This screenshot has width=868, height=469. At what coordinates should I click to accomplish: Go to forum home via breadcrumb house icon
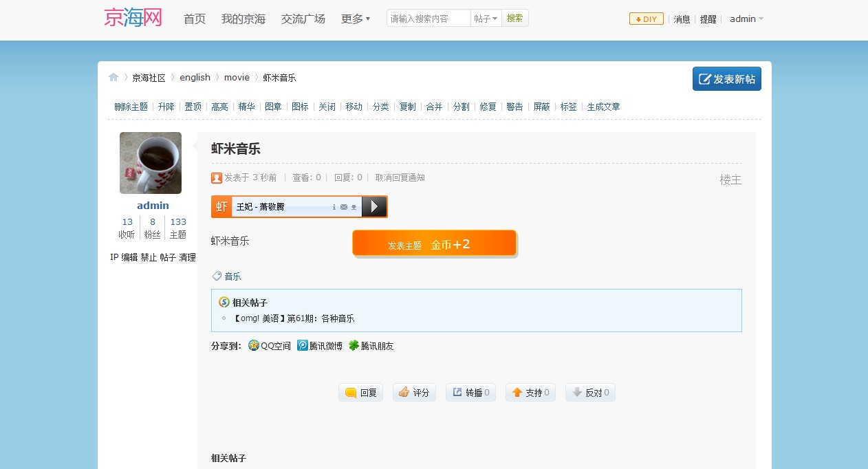point(113,78)
